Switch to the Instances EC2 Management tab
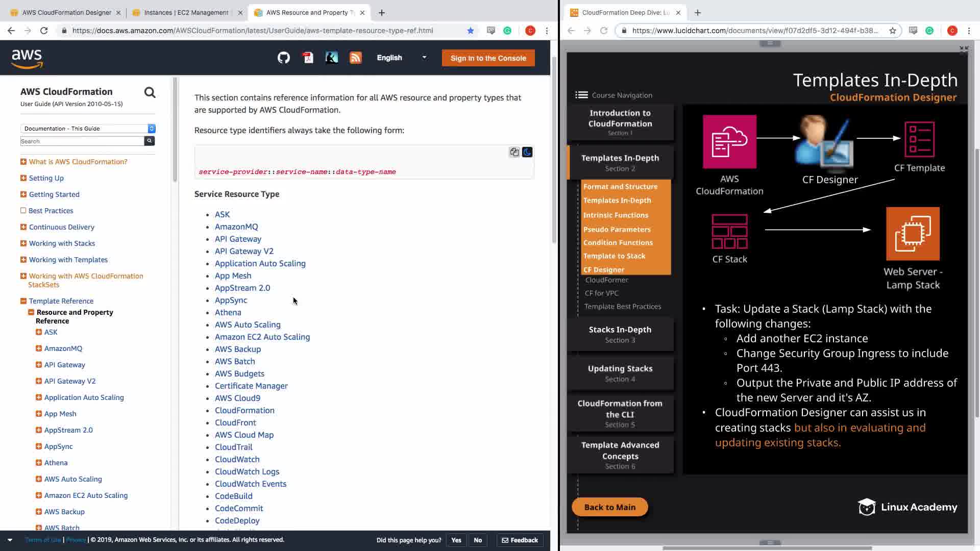The image size is (980, 551). pyautogui.click(x=186, y=12)
